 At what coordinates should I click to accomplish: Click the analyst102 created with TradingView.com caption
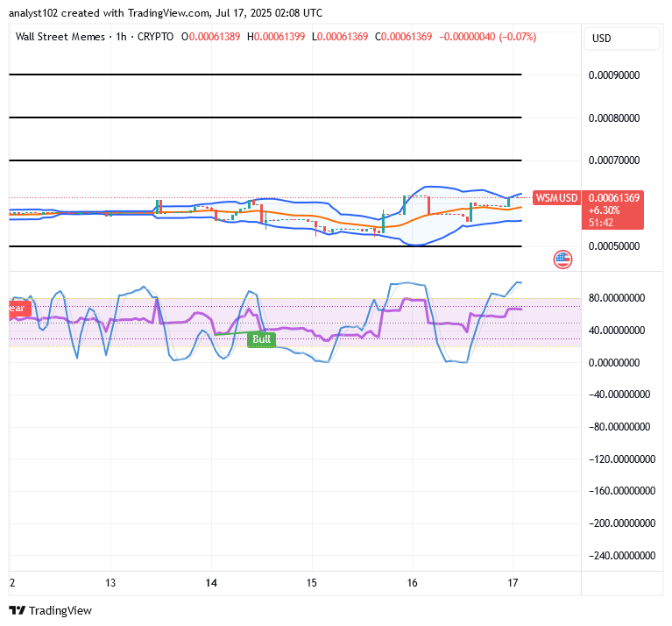(x=166, y=13)
